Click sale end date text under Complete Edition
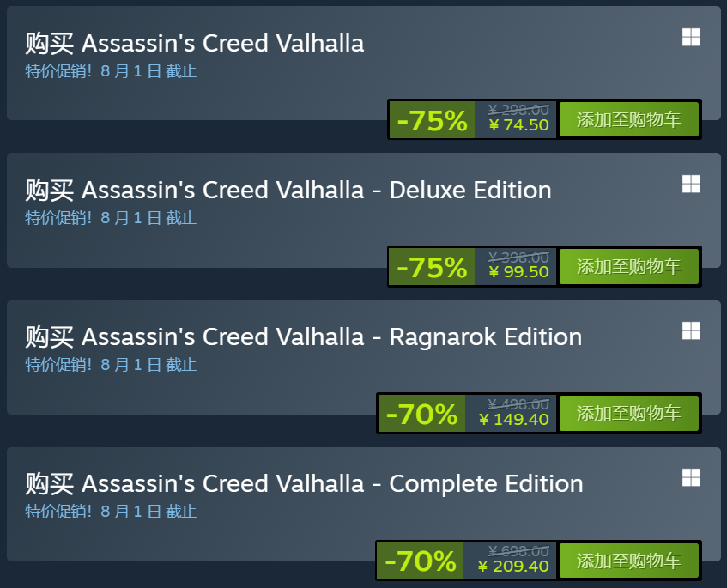Viewport: 727px width, 588px height. pos(111,512)
